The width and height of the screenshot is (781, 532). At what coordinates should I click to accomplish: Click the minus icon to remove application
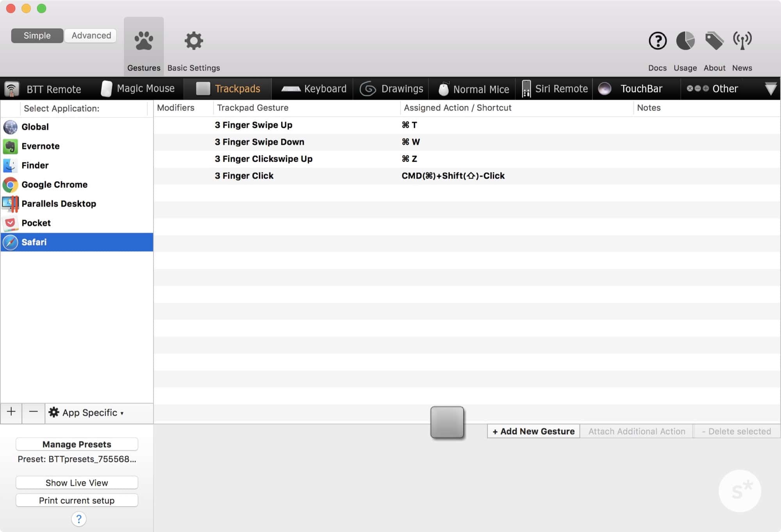[33, 412]
